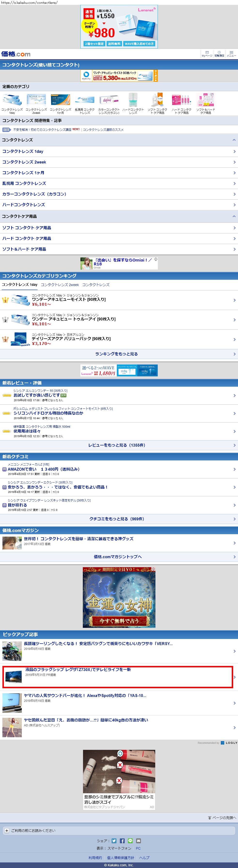The width and height of the screenshot is (238, 868).
Task: Open コンタクトレンズ通販のススメ link
Action: point(103,130)
